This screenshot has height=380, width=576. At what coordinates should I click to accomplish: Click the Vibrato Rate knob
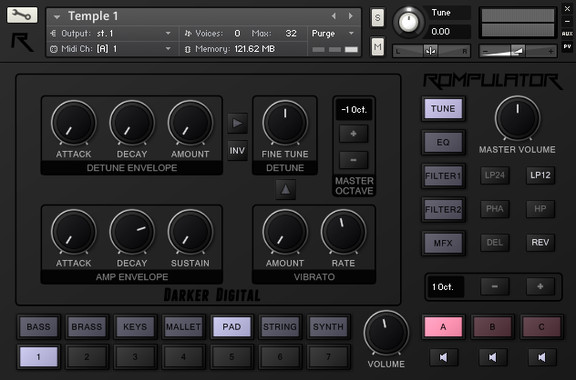pyautogui.click(x=343, y=232)
